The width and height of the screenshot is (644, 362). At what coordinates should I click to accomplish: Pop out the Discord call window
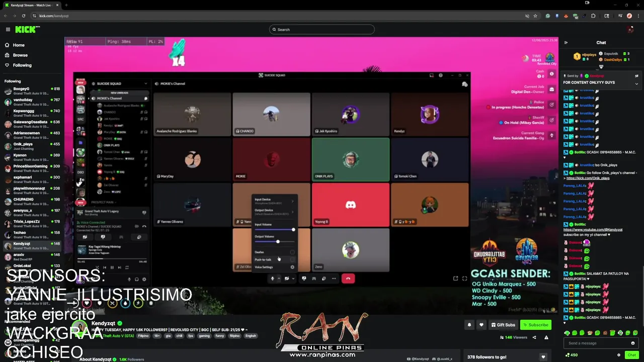(455, 279)
